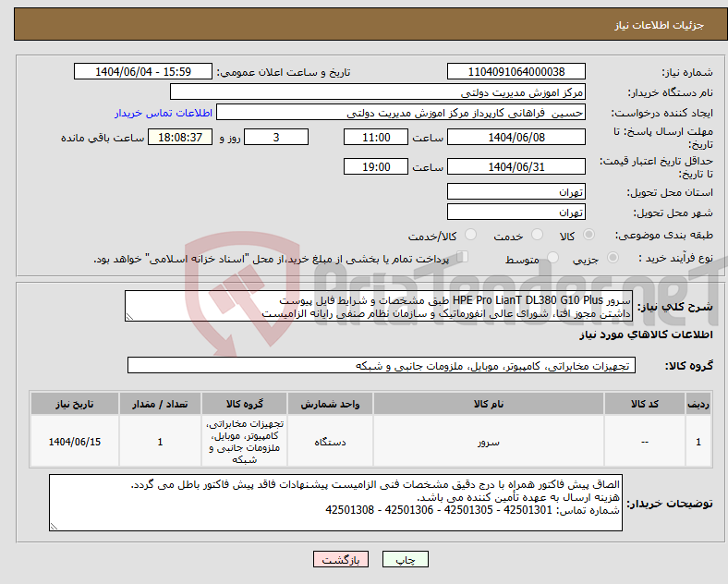The width and height of the screenshot is (728, 584).
Task: Click the price validity time 19:00
Action: pyautogui.click(x=376, y=166)
